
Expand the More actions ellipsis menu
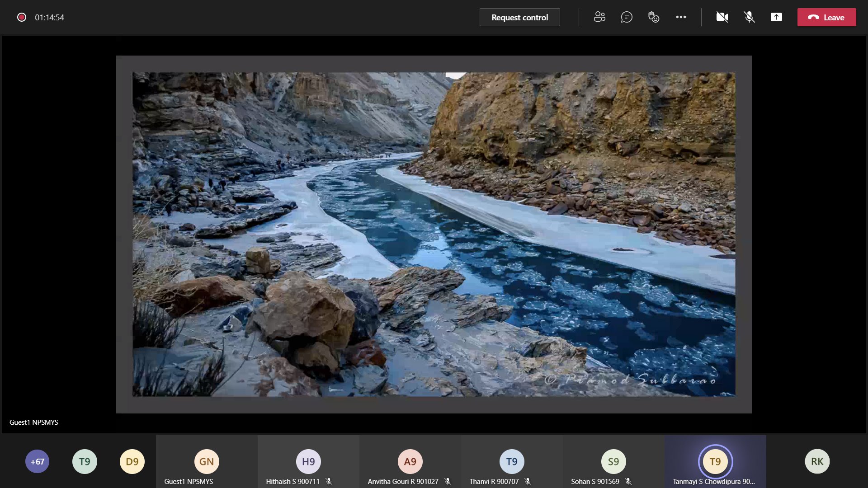(681, 17)
